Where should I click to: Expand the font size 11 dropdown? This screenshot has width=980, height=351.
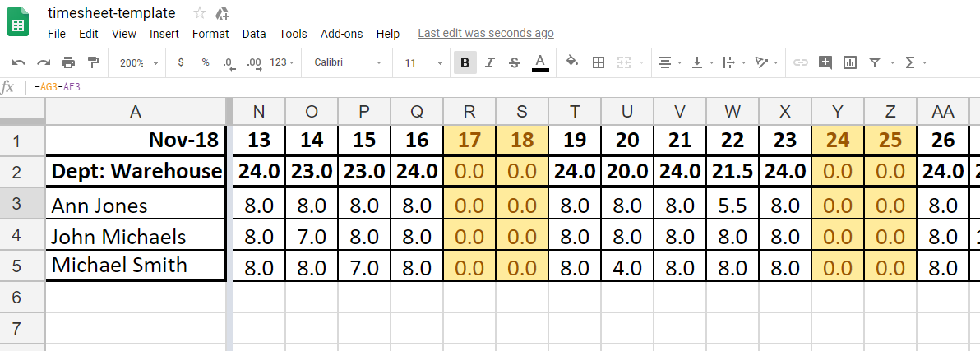pyautogui.click(x=420, y=62)
